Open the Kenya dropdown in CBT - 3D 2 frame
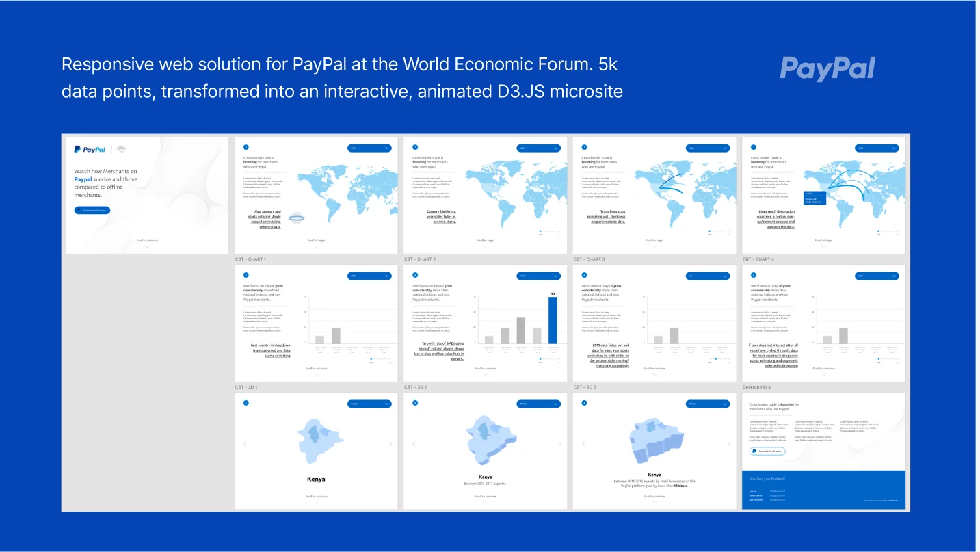Screen dimensions: 980x552 click(538, 404)
